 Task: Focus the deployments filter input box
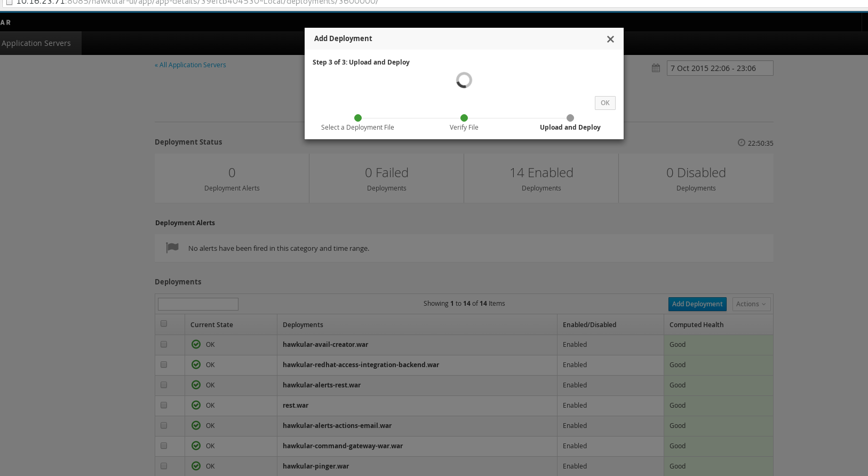pos(198,304)
